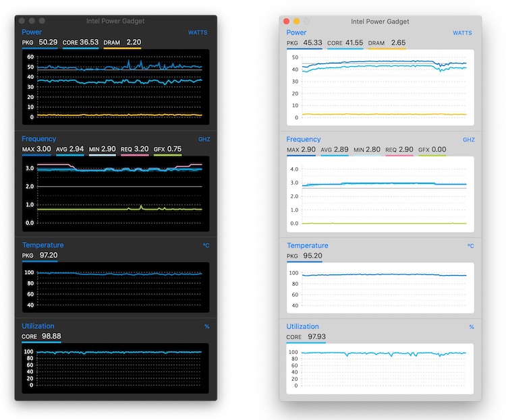Click % unit label in light window
This screenshot has width=506, height=420.
point(472,327)
